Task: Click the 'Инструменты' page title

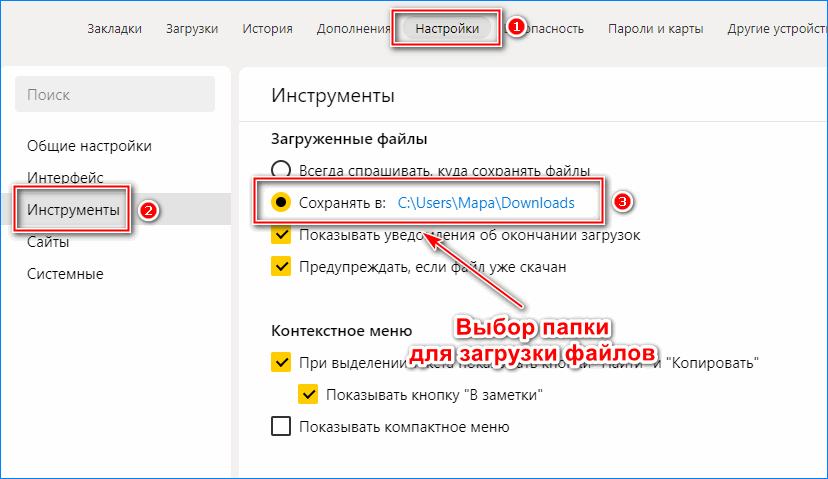Action: 333,96
